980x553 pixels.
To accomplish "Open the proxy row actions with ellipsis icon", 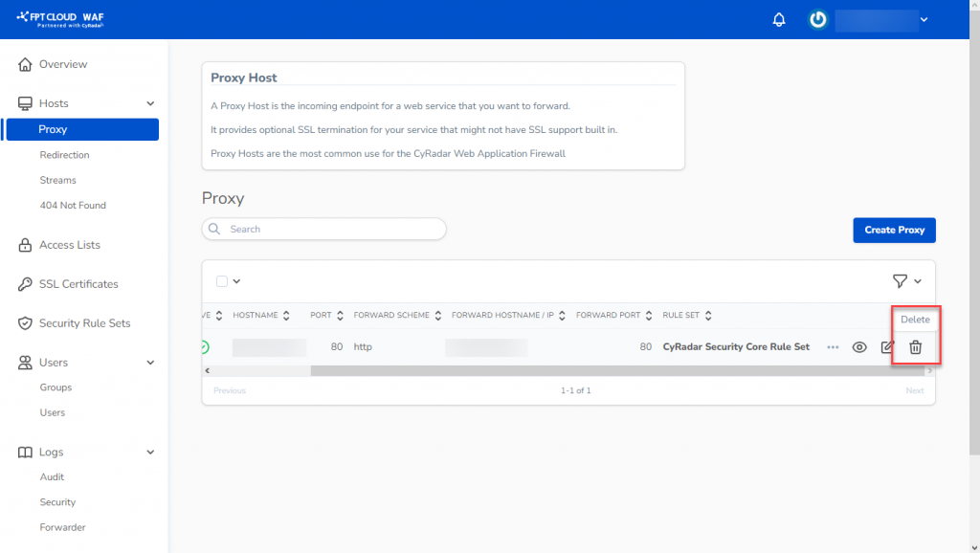I will (832, 347).
